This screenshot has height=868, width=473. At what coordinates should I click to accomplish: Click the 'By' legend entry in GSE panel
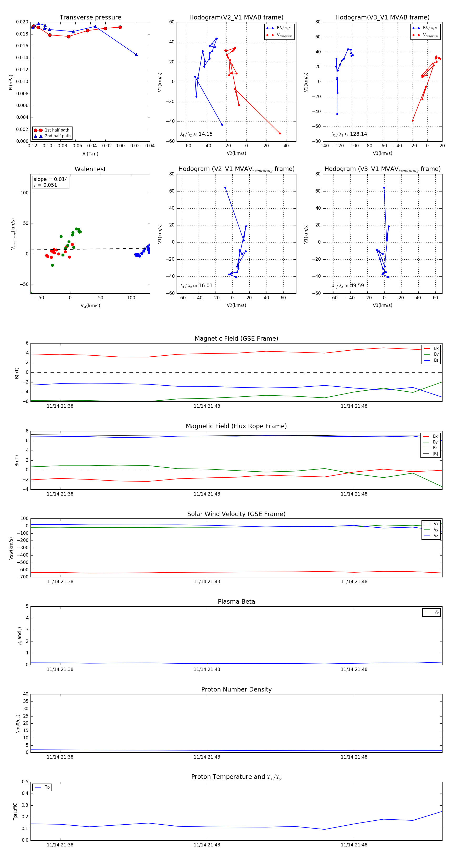tap(431, 354)
